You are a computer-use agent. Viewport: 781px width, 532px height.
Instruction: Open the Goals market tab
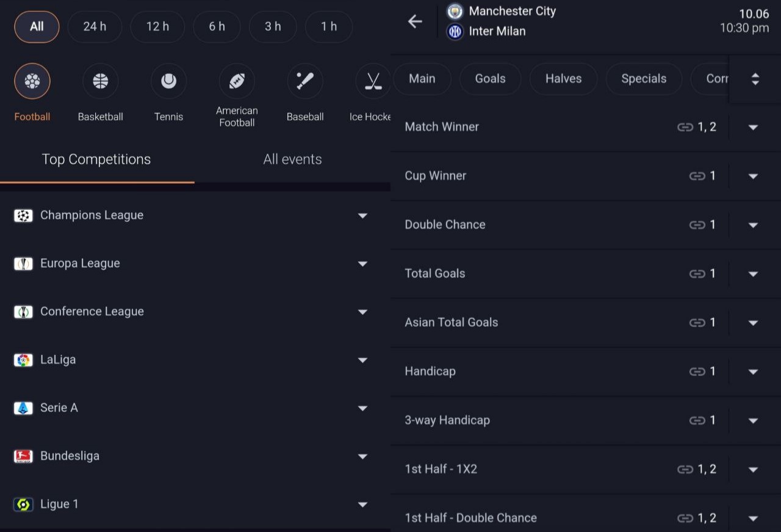pos(490,79)
